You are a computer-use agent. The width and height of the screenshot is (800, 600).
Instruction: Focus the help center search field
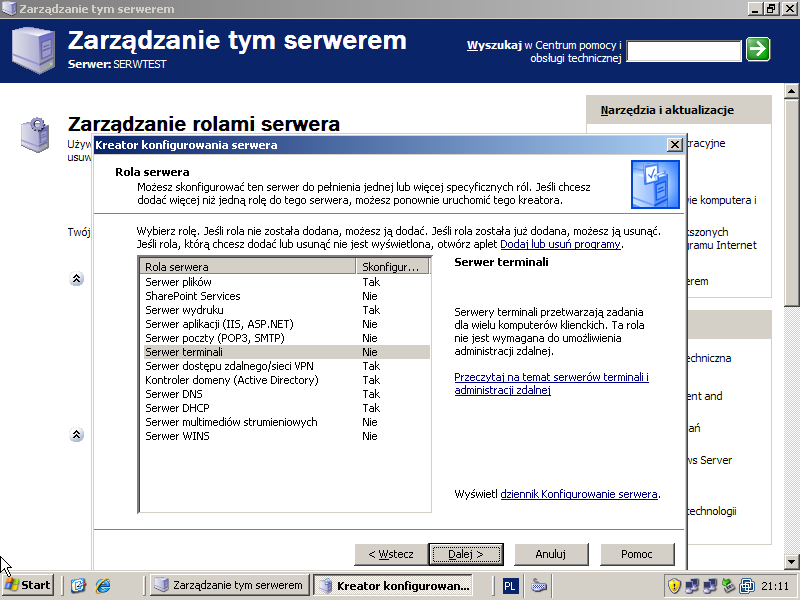(x=684, y=51)
